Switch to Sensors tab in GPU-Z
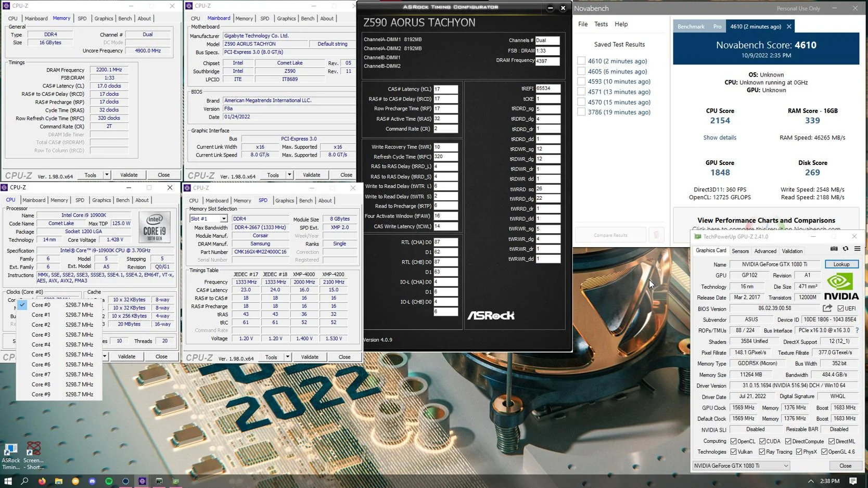The image size is (868, 488). [x=740, y=251]
